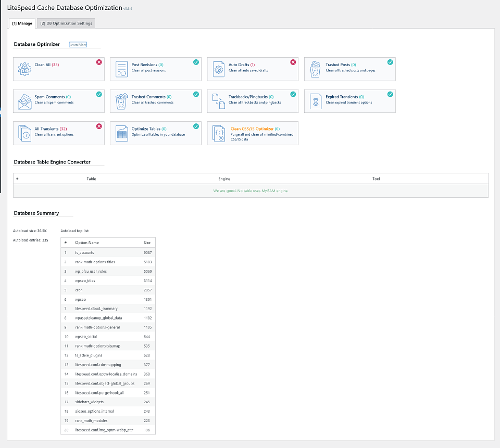Clean Trashed Posts (0)

[x=350, y=69]
